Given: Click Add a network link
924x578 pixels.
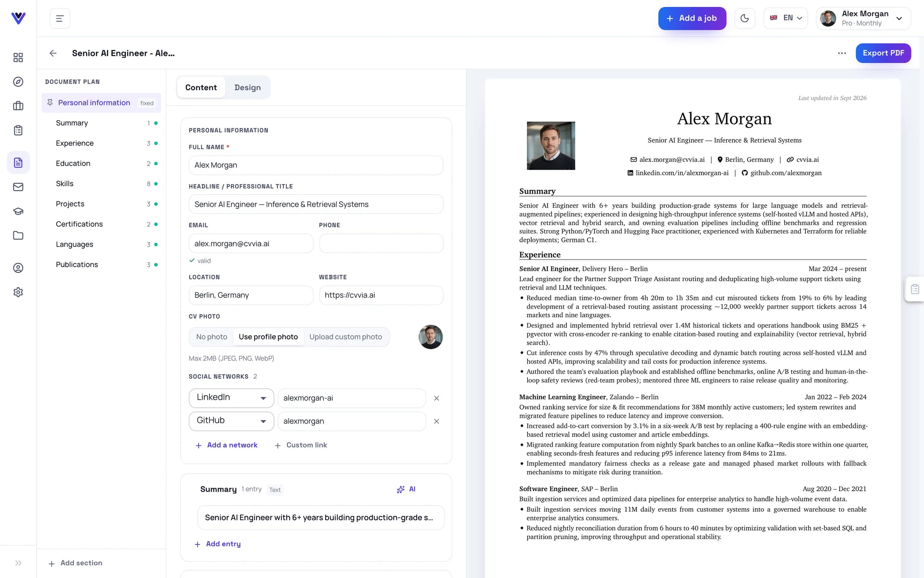Looking at the screenshot, I should point(226,445).
